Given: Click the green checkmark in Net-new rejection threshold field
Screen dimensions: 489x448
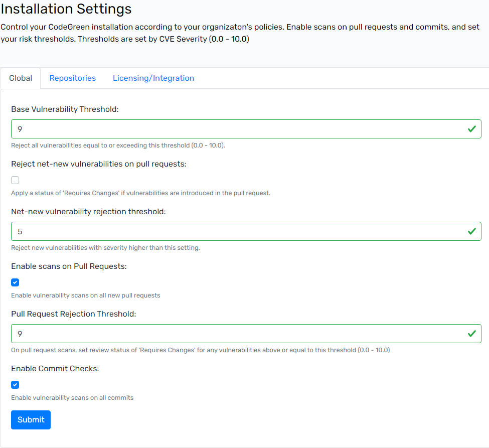Looking at the screenshot, I should pos(472,231).
